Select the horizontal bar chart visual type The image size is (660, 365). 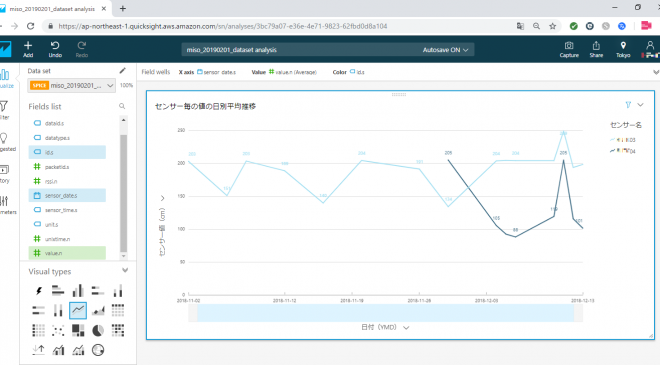point(58,290)
